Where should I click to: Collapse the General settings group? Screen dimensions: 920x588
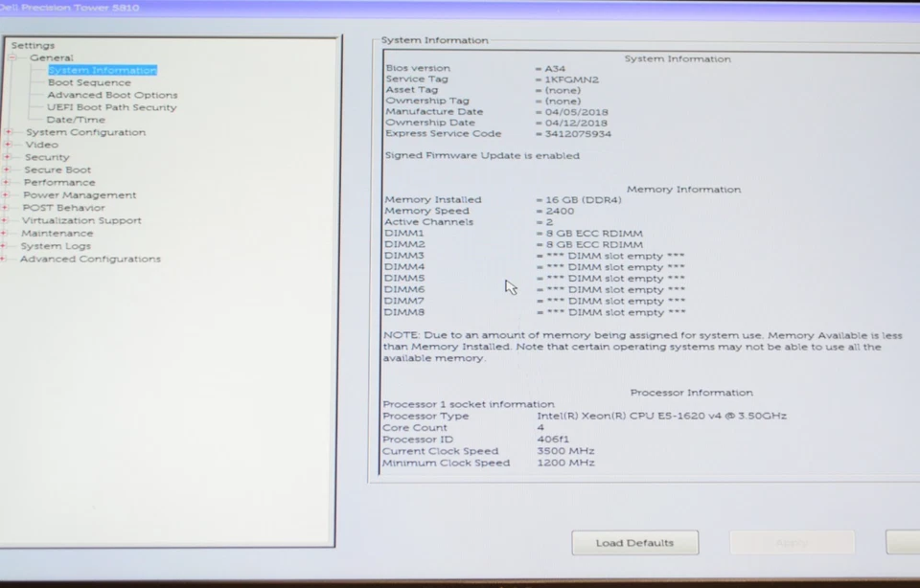[11, 57]
